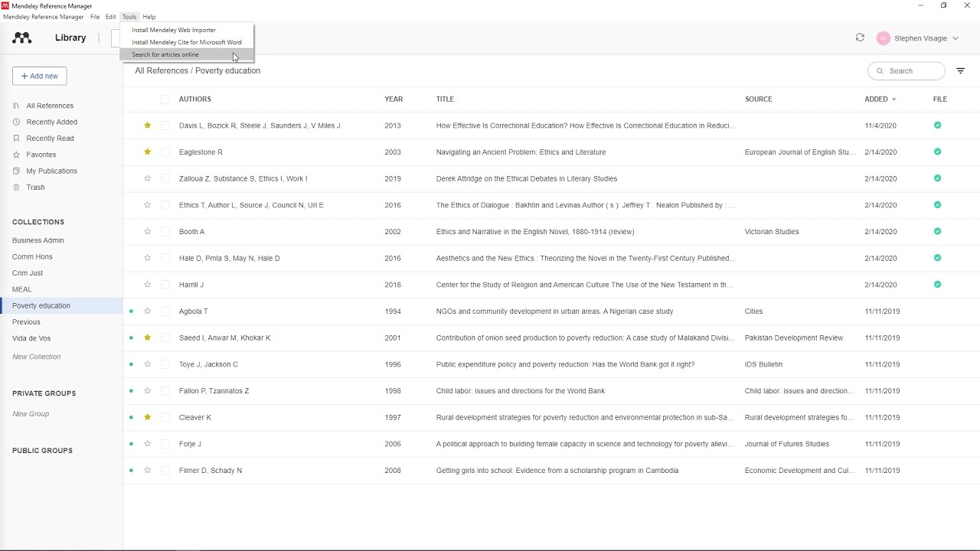This screenshot has width=980, height=551.
Task: Favorite the Booth A reference star
Action: tap(148, 231)
